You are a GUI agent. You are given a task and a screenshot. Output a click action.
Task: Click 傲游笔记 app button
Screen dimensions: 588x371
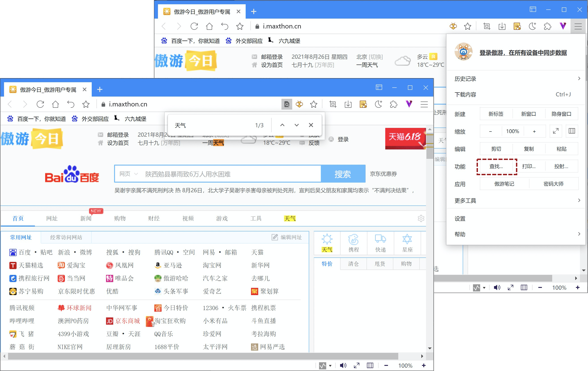(x=504, y=184)
